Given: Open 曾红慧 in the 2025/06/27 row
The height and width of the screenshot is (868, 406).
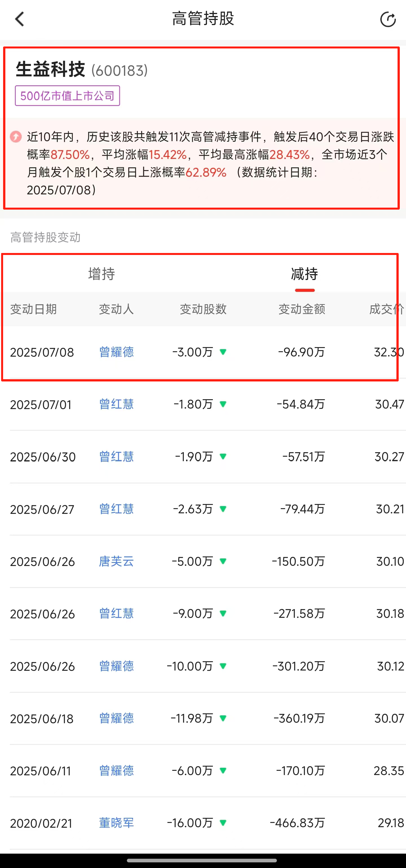Looking at the screenshot, I should (x=116, y=509).
